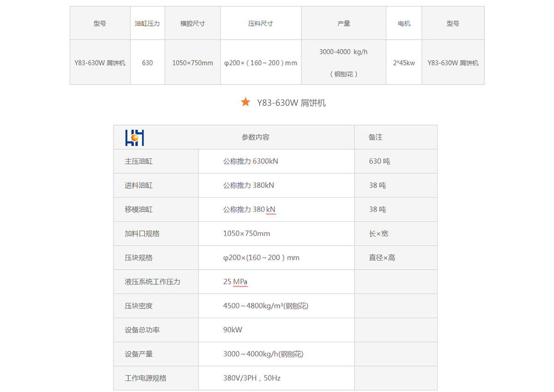Click the orange star icon beside the heading
This screenshot has width=554, height=392.
click(x=245, y=102)
